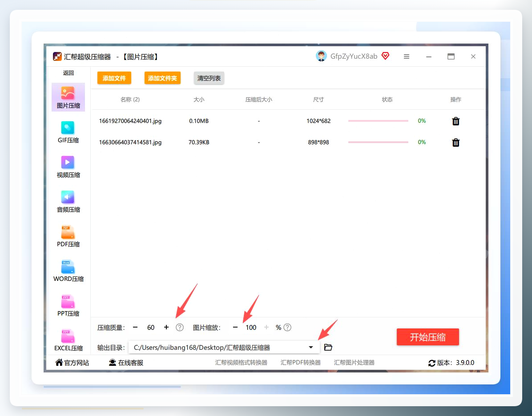
Task: Click 添加文件夹 button
Action: click(162, 78)
